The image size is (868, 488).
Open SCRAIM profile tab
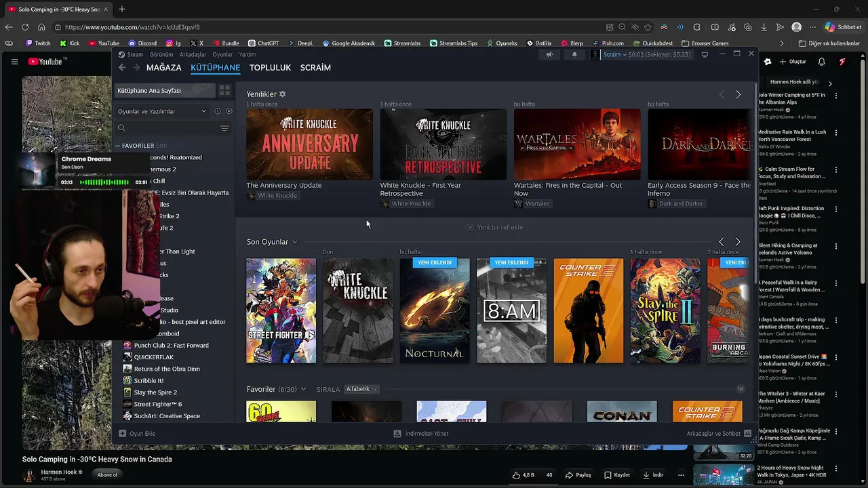coord(315,68)
